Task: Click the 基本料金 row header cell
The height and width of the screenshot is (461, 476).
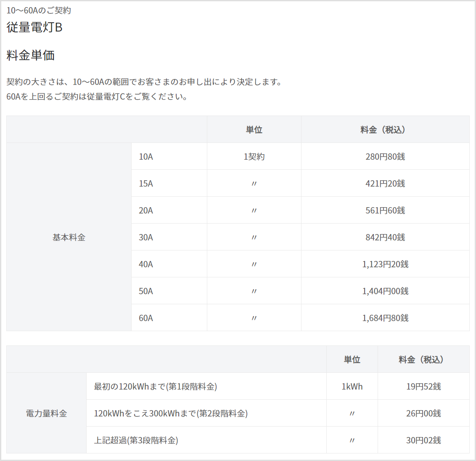Action: [69, 237]
